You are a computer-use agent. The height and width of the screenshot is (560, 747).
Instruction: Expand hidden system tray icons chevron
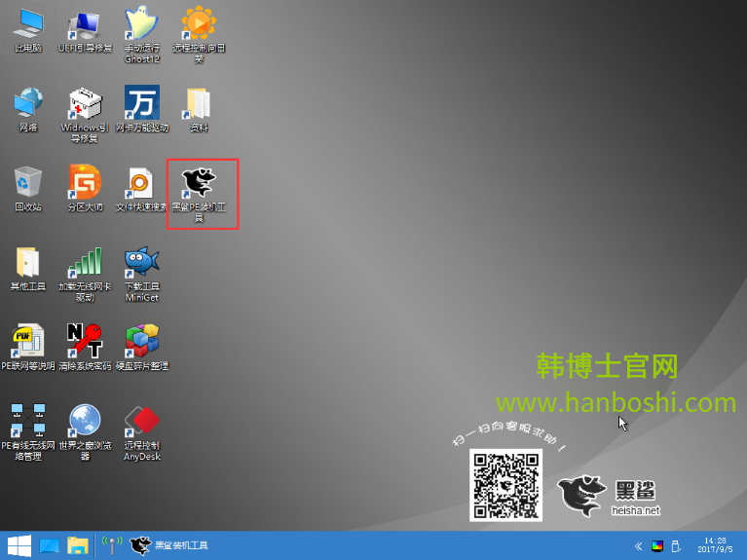pyautogui.click(x=639, y=545)
